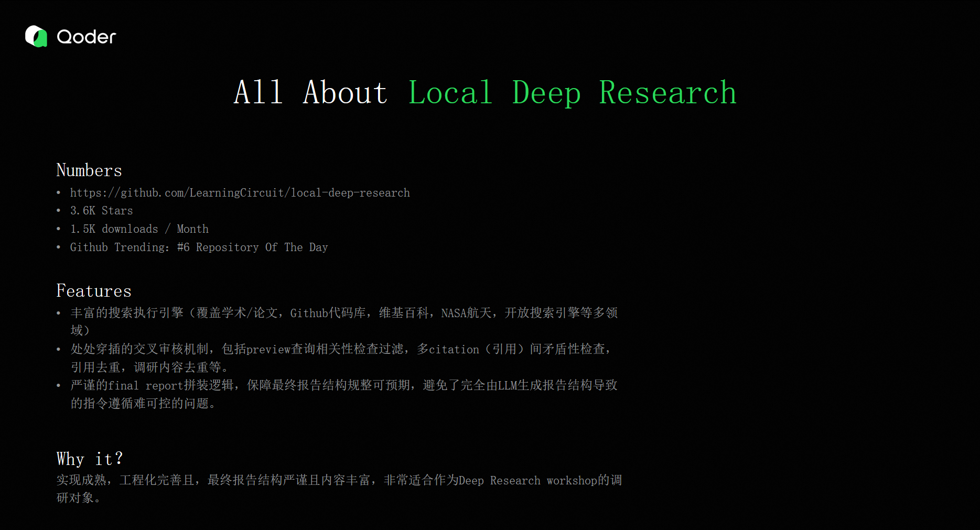This screenshot has width=980, height=530.
Task: Click the bullet point beside 3.6K Stars
Action: (59, 210)
